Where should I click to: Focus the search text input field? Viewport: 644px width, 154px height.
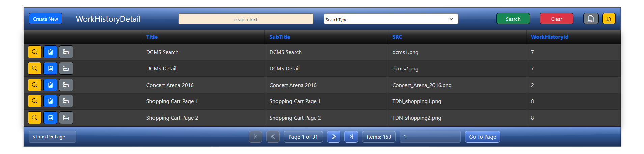click(x=246, y=19)
